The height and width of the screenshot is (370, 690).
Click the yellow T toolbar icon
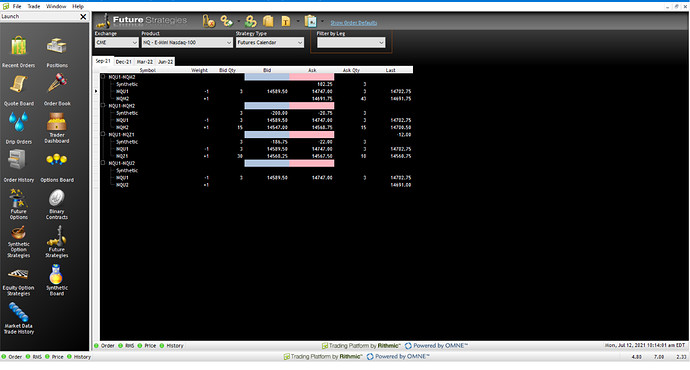(286, 21)
